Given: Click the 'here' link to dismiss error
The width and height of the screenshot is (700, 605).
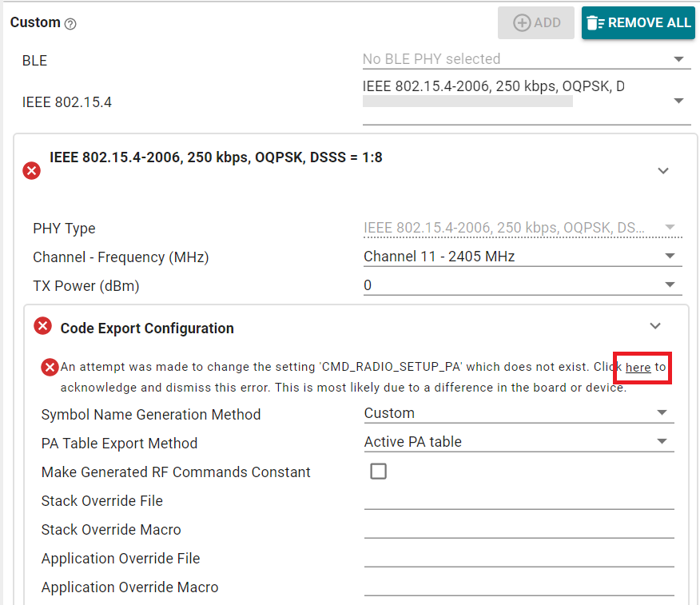Looking at the screenshot, I should tap(638, 368).
